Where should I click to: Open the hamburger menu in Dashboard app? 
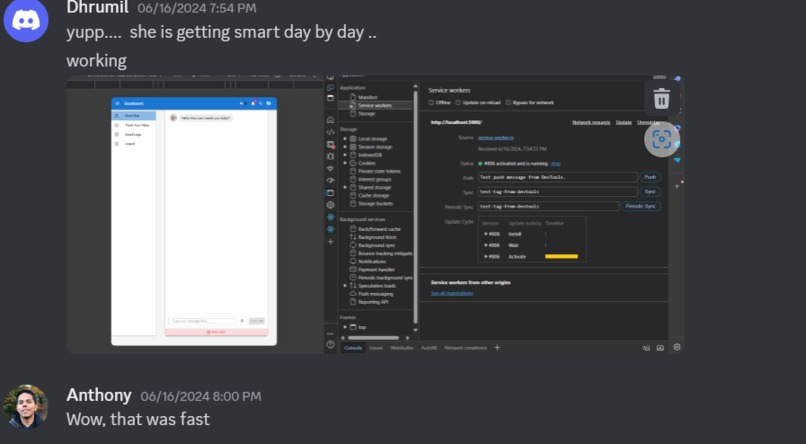117,103
